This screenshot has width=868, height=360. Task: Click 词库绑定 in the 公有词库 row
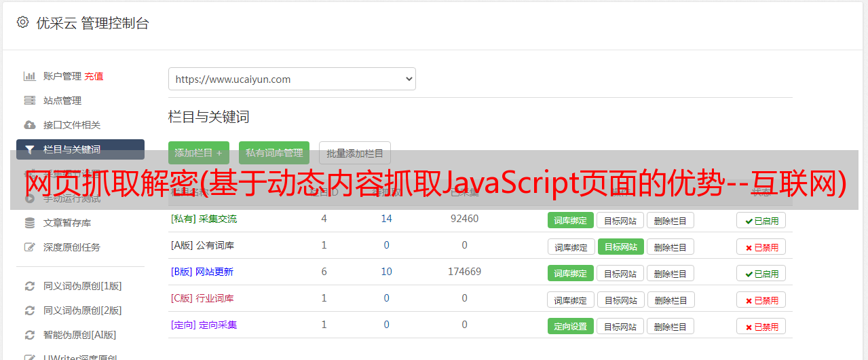click(x=571, y=247)
